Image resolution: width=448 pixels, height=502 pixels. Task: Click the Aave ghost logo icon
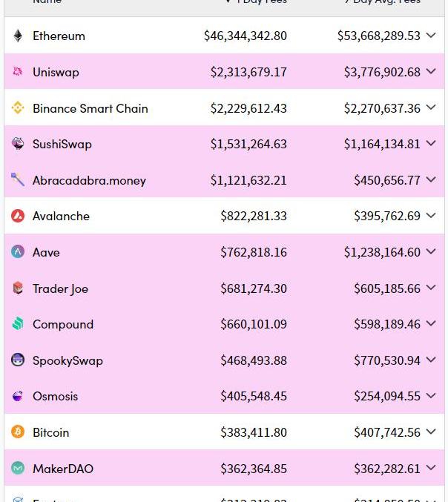pos(18,251)
